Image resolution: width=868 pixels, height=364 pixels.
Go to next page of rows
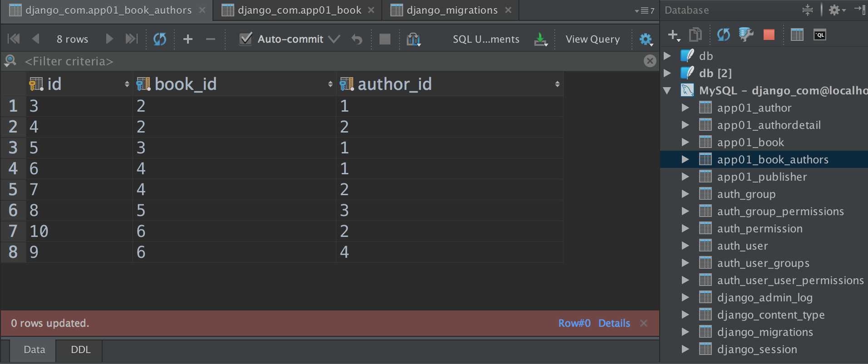click(x=109, y=39)
